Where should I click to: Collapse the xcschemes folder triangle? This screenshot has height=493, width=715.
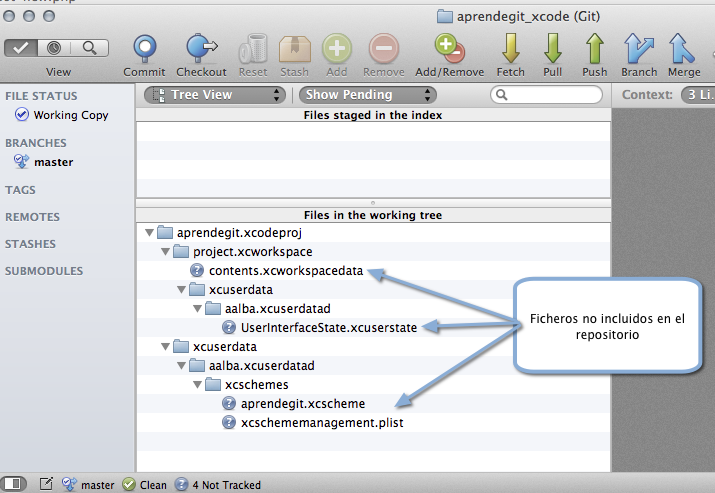[x=197, y=385]
